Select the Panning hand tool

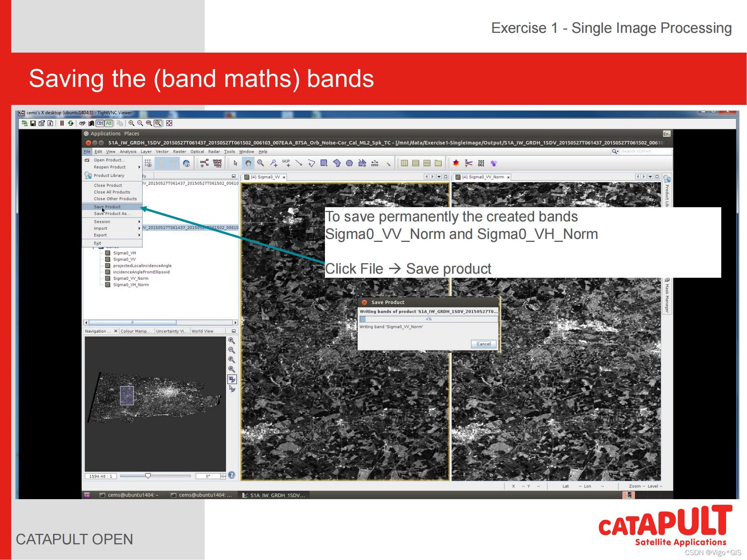coord(248,163)
